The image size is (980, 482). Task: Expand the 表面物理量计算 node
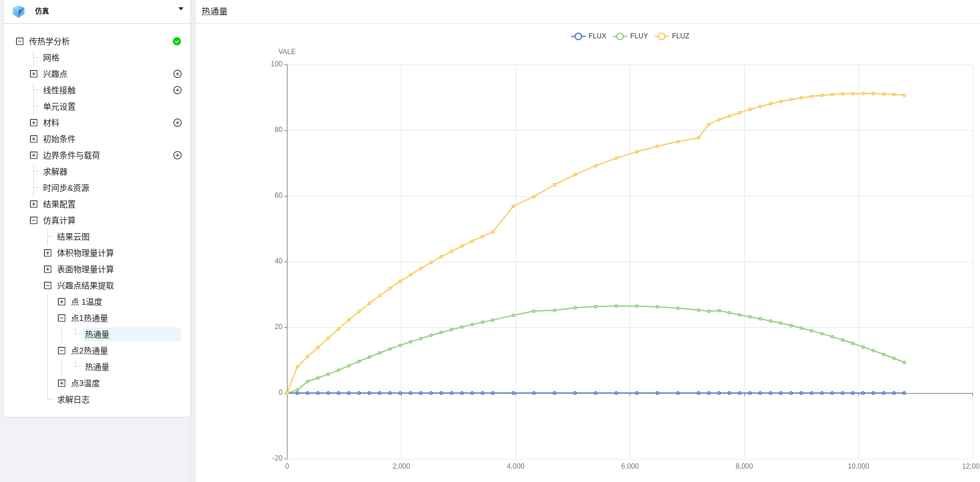coord(48,269)
